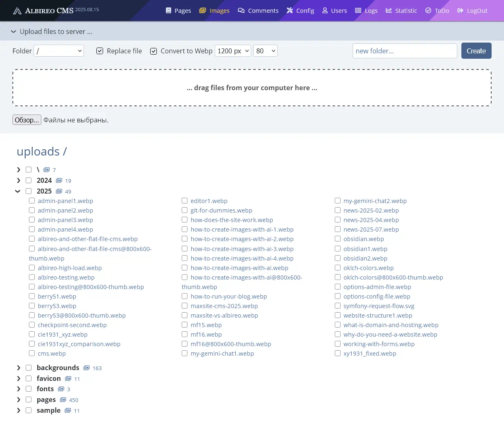
Task: Open the quality value selector showing 80
Action: (x=265, y=50)
